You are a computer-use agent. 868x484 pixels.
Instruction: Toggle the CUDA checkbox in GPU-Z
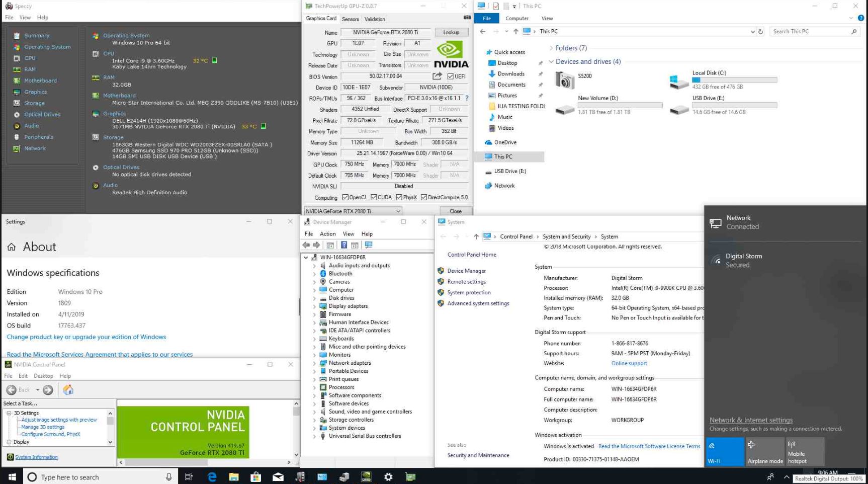click(x=374, y=197)
